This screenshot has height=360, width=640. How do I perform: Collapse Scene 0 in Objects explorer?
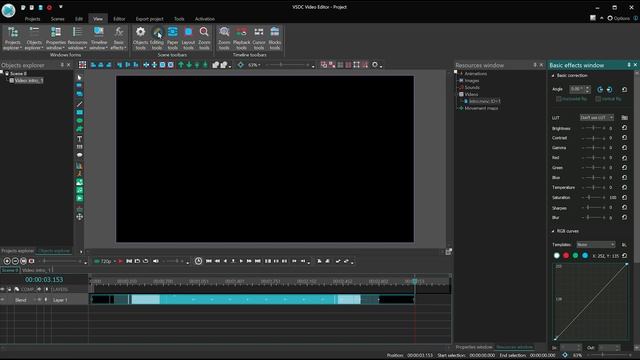click(2, 73)
